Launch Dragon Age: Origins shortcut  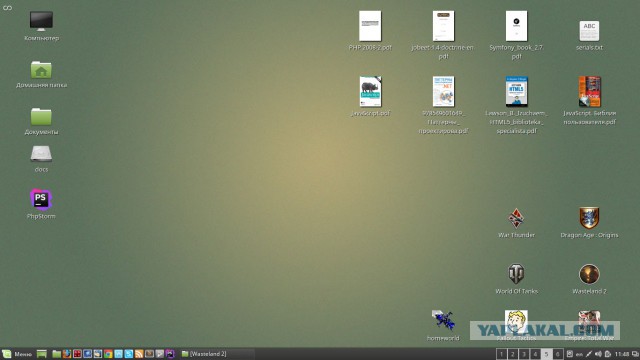tap(589, 223)
